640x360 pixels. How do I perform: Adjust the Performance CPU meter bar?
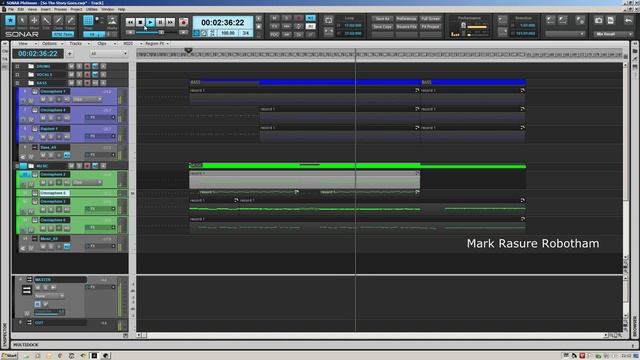477,27
